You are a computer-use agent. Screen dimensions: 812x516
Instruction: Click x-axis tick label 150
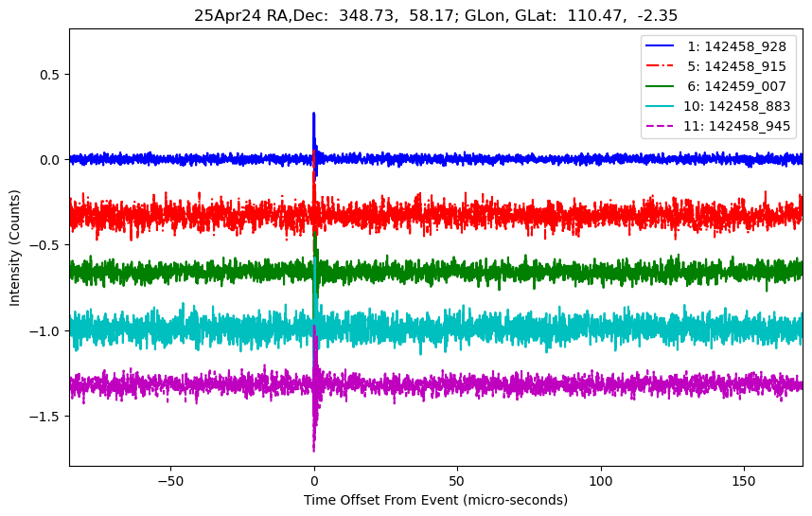click(744, 481)
